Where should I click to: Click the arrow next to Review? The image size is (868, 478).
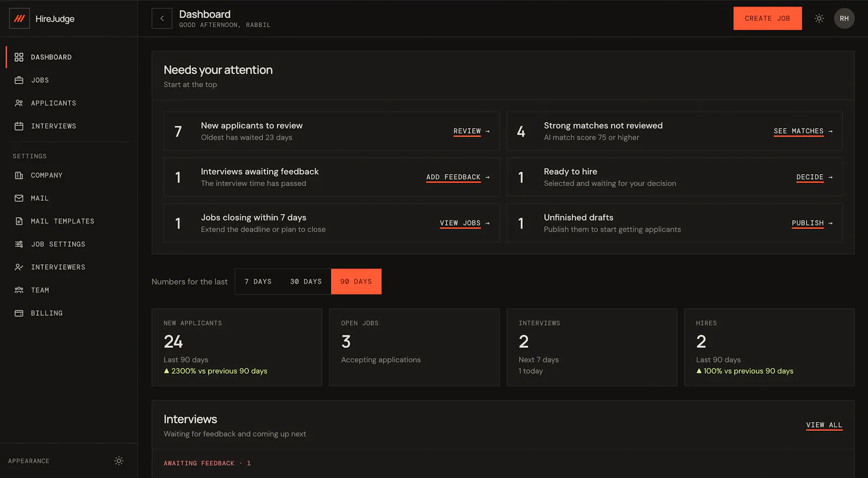coord(488,131)
